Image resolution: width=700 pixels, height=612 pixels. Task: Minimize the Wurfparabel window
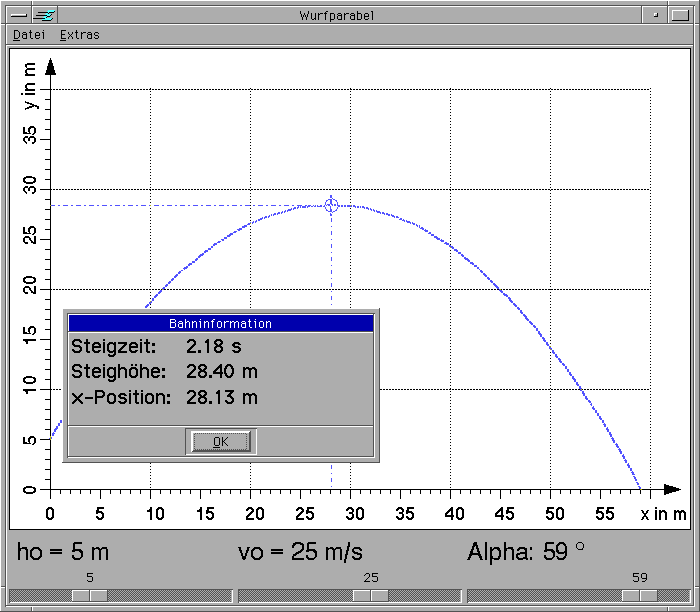[x=655, y=15]
